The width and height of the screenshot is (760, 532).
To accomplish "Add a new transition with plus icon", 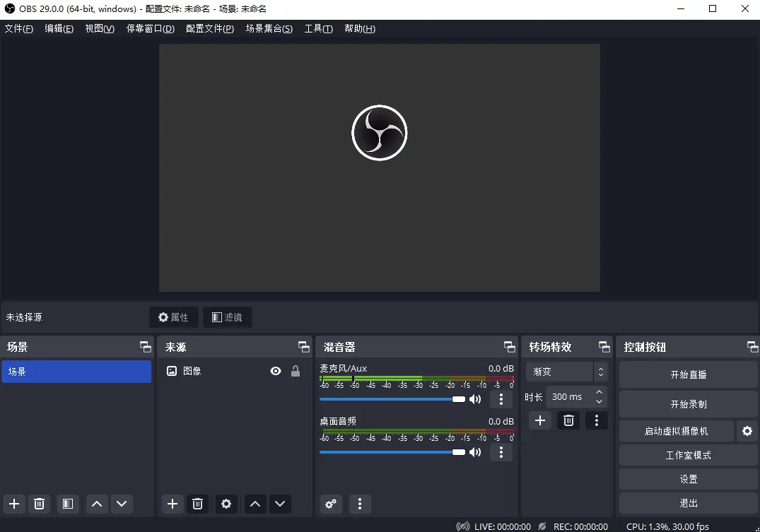I will click(x=540, y=420).
